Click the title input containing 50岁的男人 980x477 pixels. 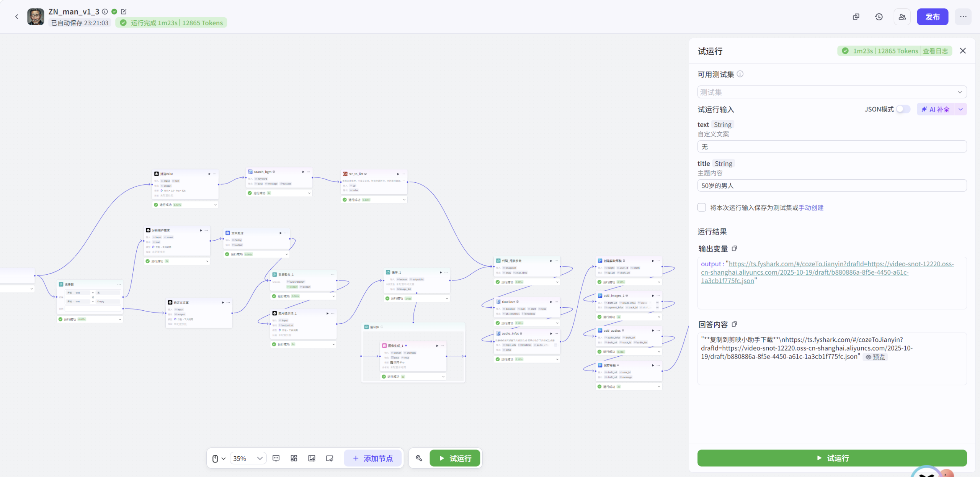click(x=831, y=185)
